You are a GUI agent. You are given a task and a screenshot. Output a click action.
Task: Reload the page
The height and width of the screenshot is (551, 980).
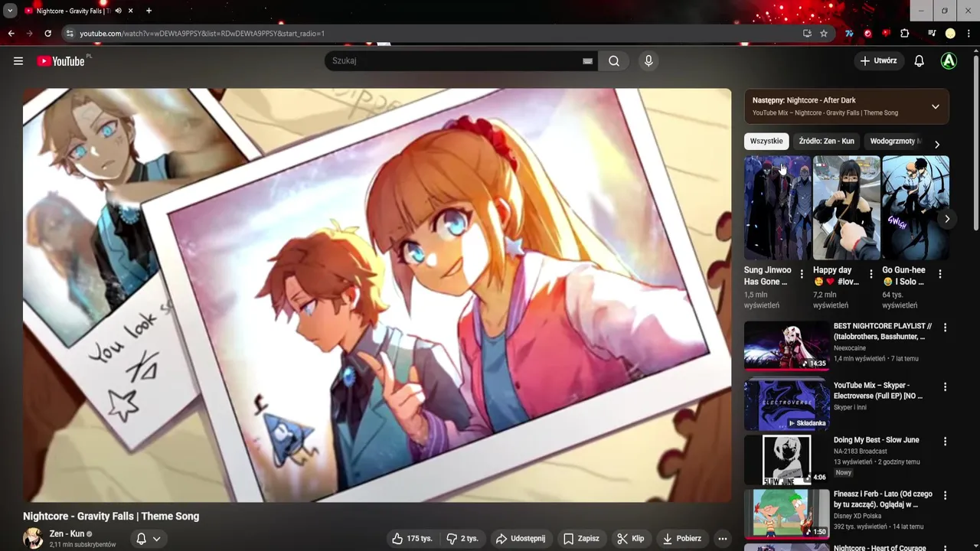(x=47, y=34)
